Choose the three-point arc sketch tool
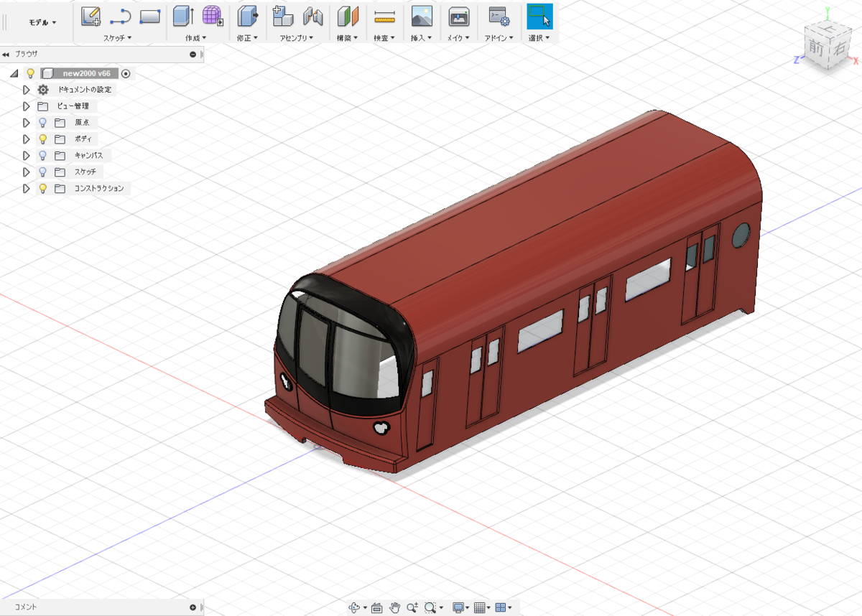This screenshot has width=862, height=616. pyautogui.click(x=120, y=17)
